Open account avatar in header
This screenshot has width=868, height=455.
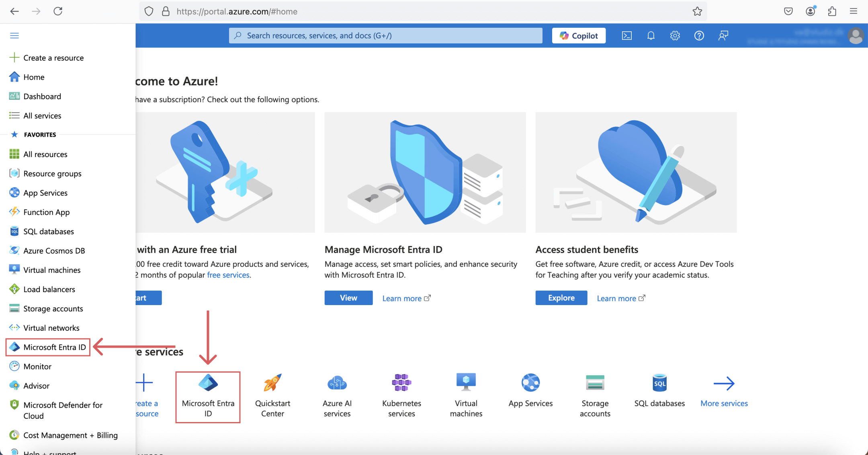click(x=856, y=36)
